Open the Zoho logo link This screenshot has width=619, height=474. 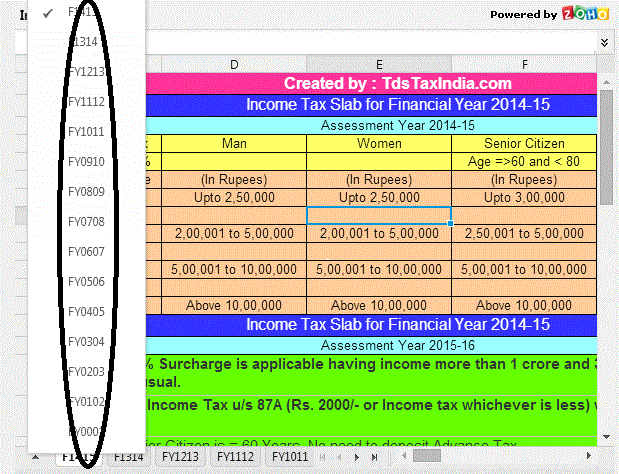tap(585, 14)
